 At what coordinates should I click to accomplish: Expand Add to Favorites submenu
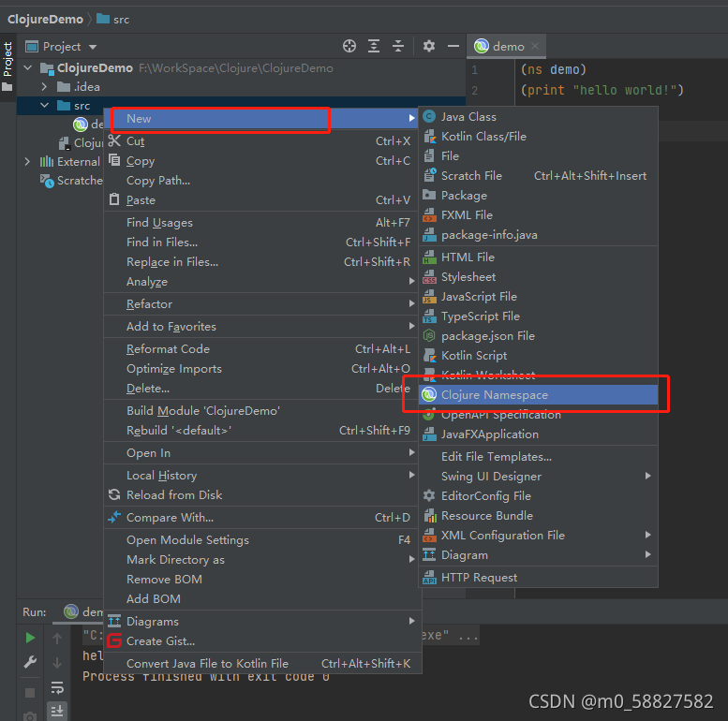click(x=262, y=327)
